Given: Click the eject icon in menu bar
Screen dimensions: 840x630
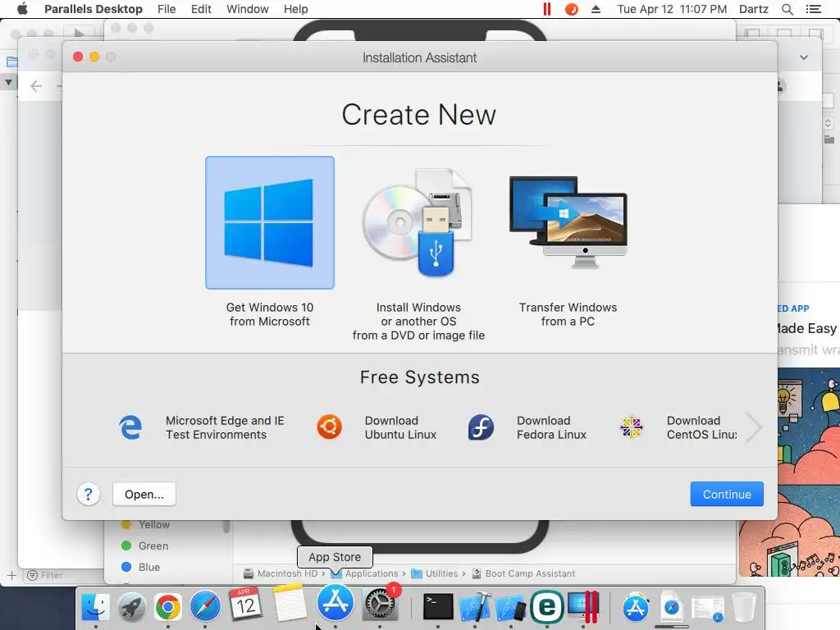Looking at the screenshot, I should 596,9.
